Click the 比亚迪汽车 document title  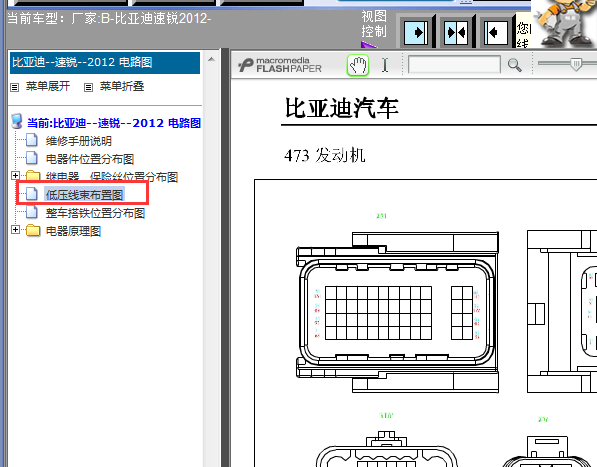tap(342, 108)
